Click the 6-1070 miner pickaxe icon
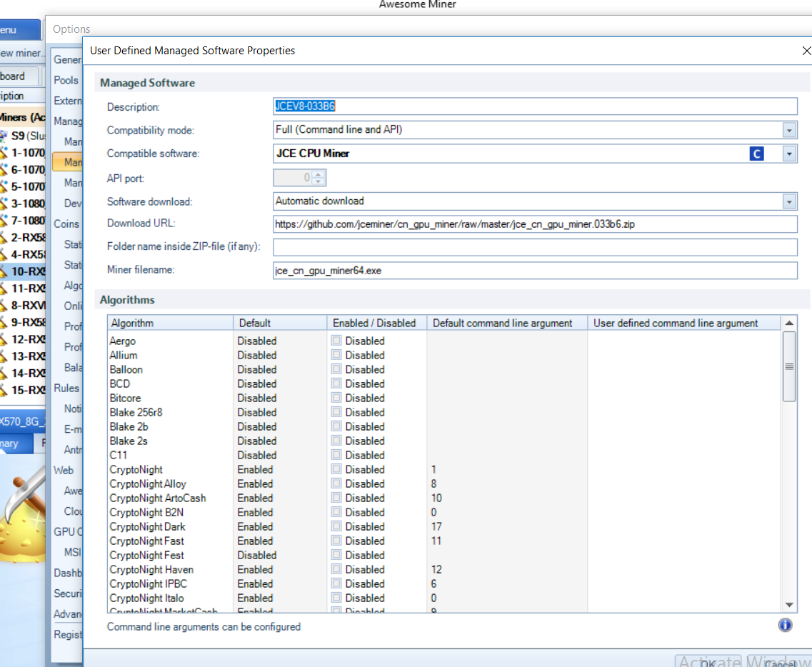The height and width of the screenshot is (667, 812). (x=4, y=170)
